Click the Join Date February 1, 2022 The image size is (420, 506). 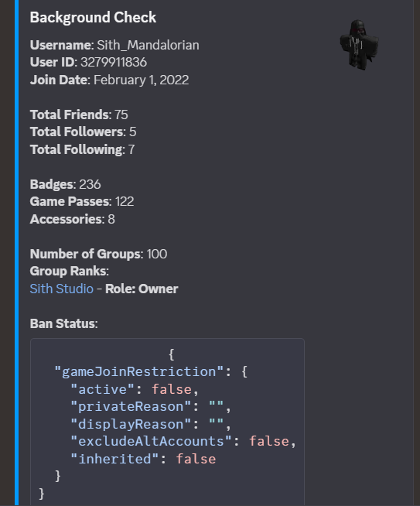click(141, 80)
